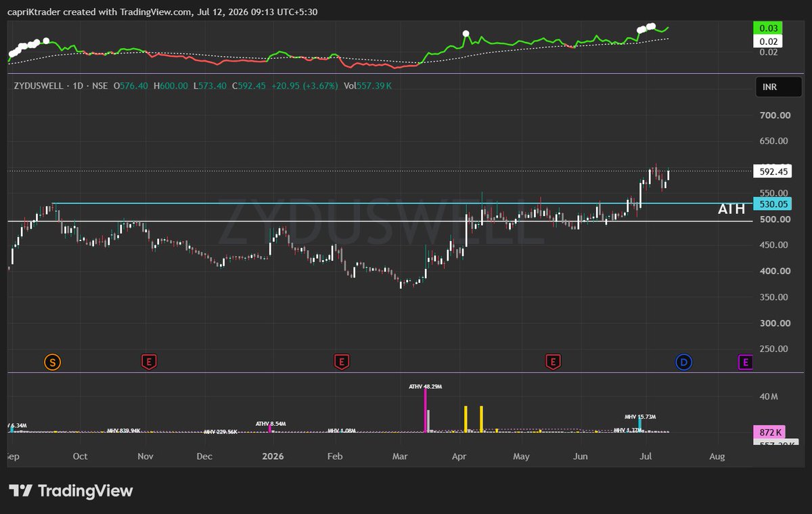812x514 pixels.
Task: Click the 250.00 price scale label
Action: [775, 349]
